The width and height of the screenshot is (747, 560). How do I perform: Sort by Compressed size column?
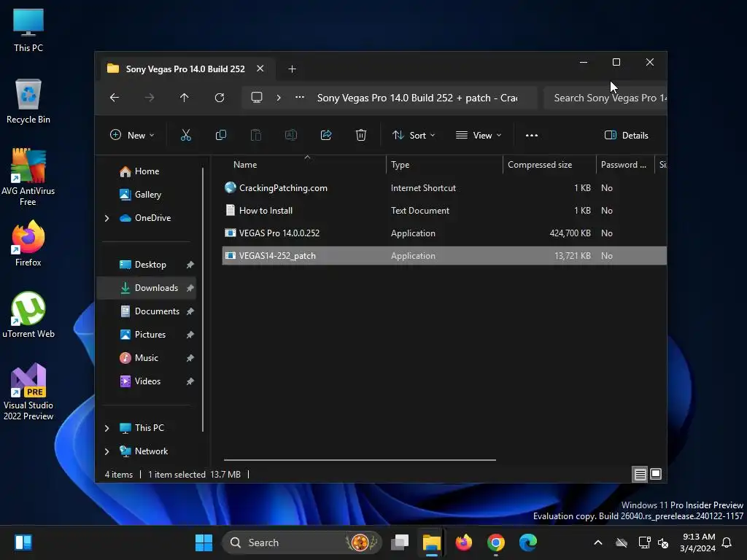549,165
